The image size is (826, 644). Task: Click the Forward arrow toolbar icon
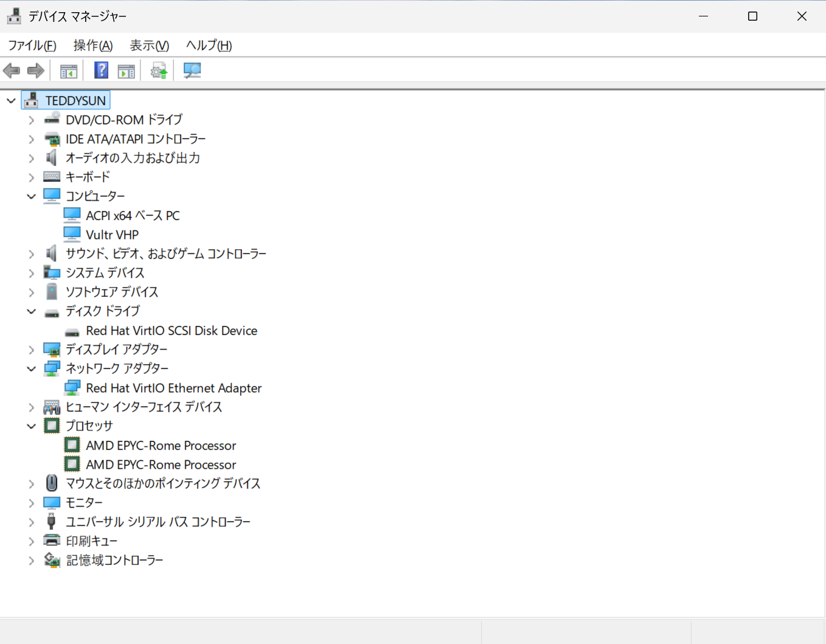[36, 71]
